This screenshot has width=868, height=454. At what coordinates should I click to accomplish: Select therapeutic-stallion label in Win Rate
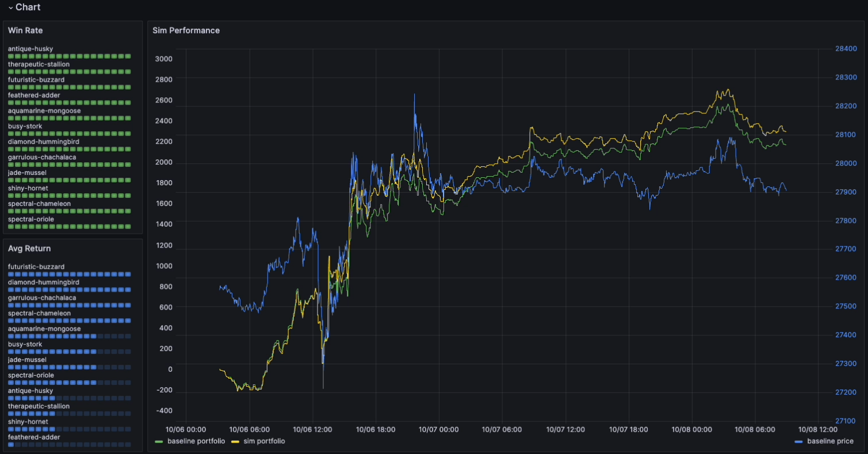tap(39, 64)
